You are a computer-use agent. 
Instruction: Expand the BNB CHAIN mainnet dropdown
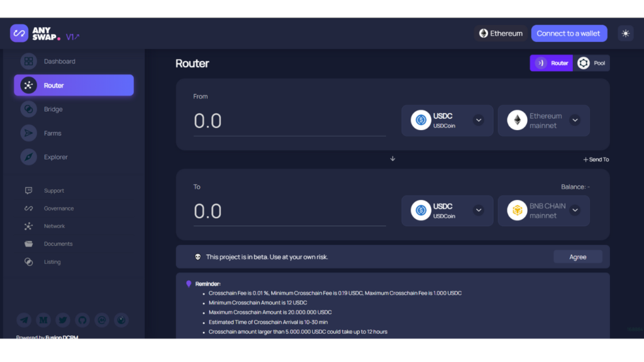tap(574, 211)
